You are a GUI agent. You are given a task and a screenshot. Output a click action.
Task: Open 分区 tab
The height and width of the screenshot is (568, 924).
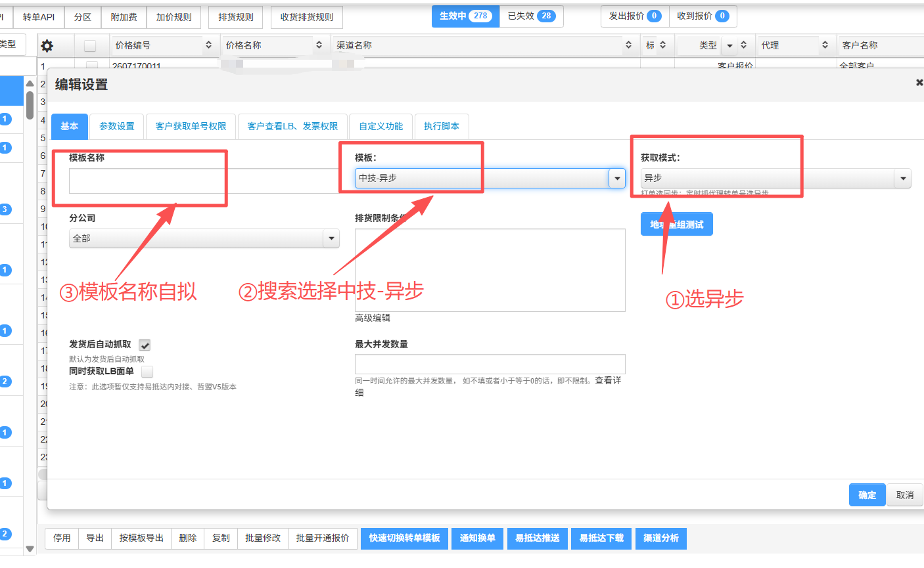tap(83, 17)
